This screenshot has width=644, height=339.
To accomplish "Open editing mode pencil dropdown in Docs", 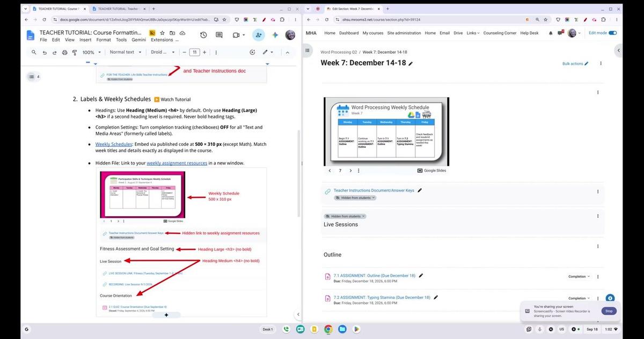I will click(x=268, y=52).
